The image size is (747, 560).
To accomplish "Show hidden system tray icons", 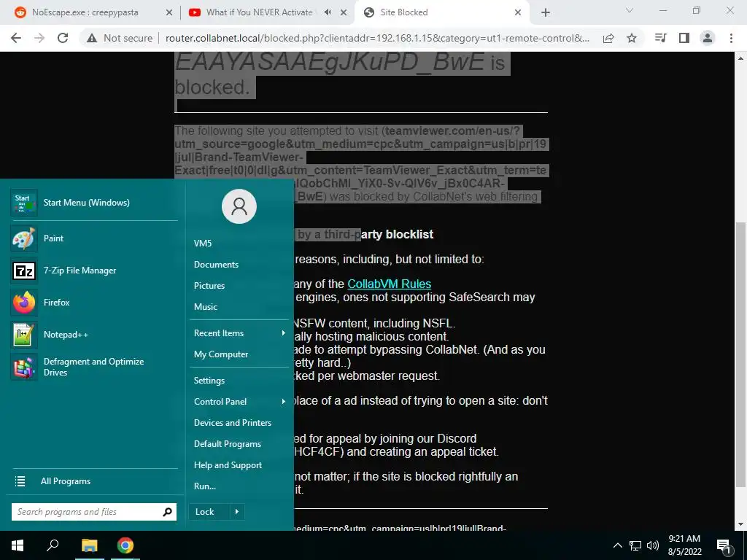I will (x=617, y=545).
